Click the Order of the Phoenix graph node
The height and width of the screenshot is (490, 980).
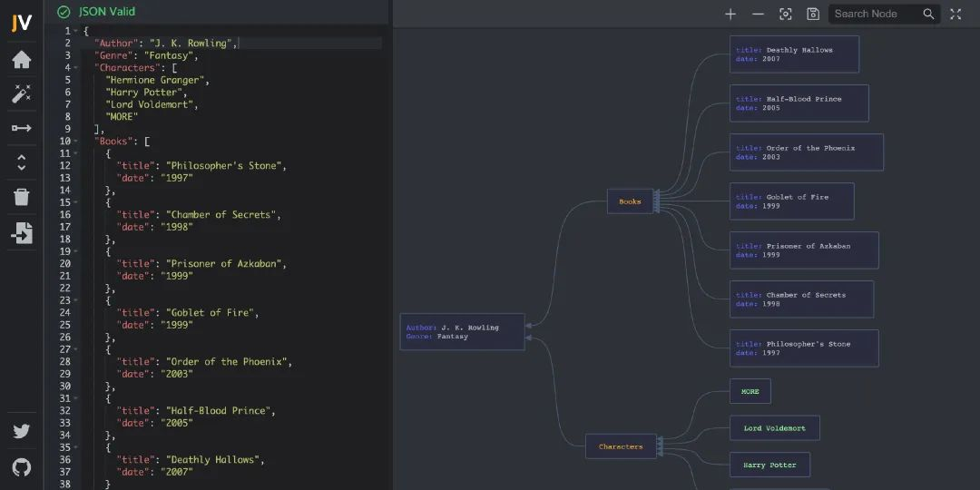coord(807,152)
